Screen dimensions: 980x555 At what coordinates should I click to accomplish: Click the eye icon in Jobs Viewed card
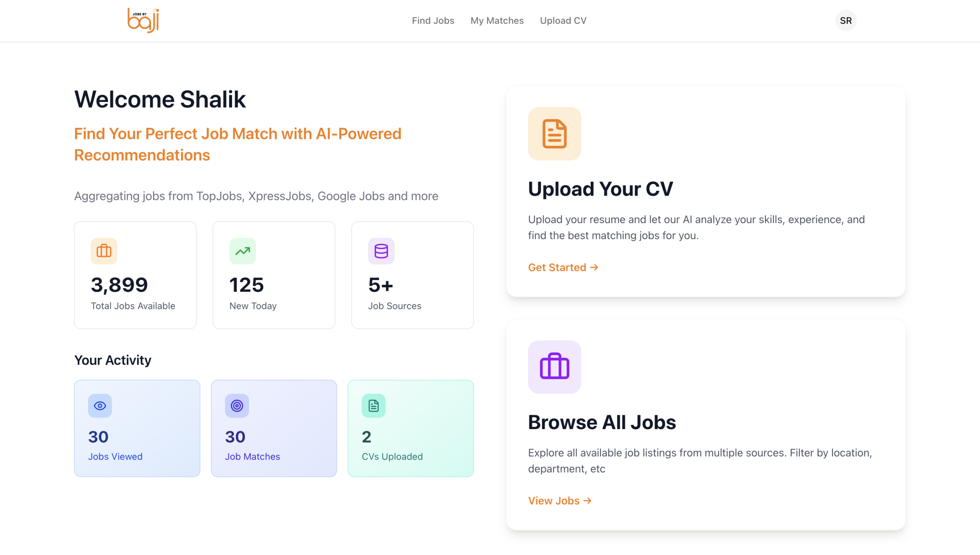click(100, 406)
